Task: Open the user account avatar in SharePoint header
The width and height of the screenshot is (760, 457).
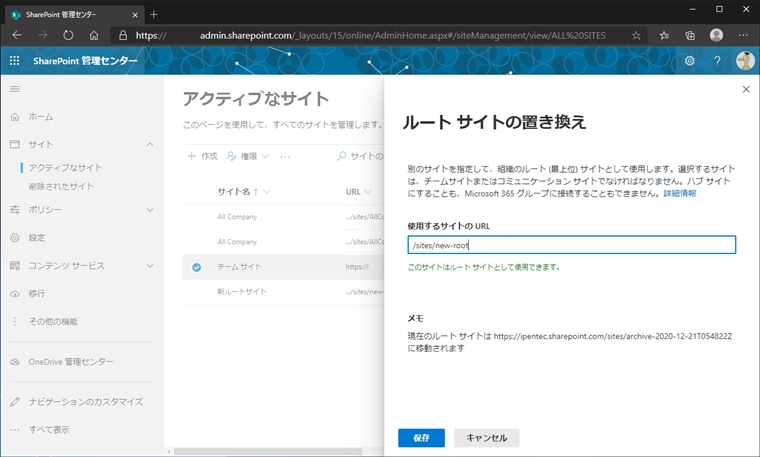Action: click(x=745, y=61)
